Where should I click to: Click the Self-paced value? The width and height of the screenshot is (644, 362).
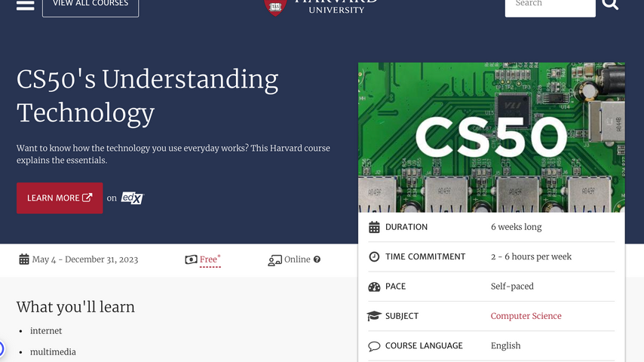pyautogui.click(x=512, y=286)
